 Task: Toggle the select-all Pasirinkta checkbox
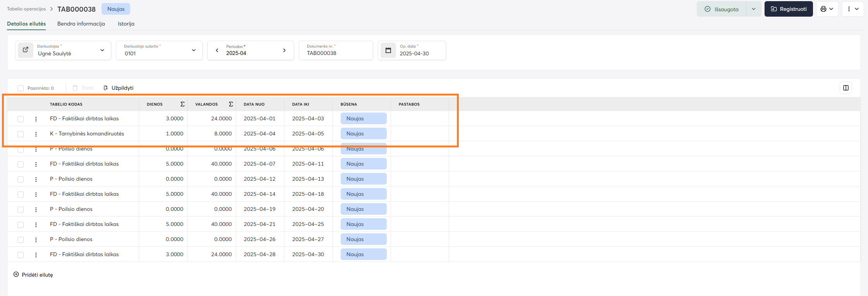[21, 88]
